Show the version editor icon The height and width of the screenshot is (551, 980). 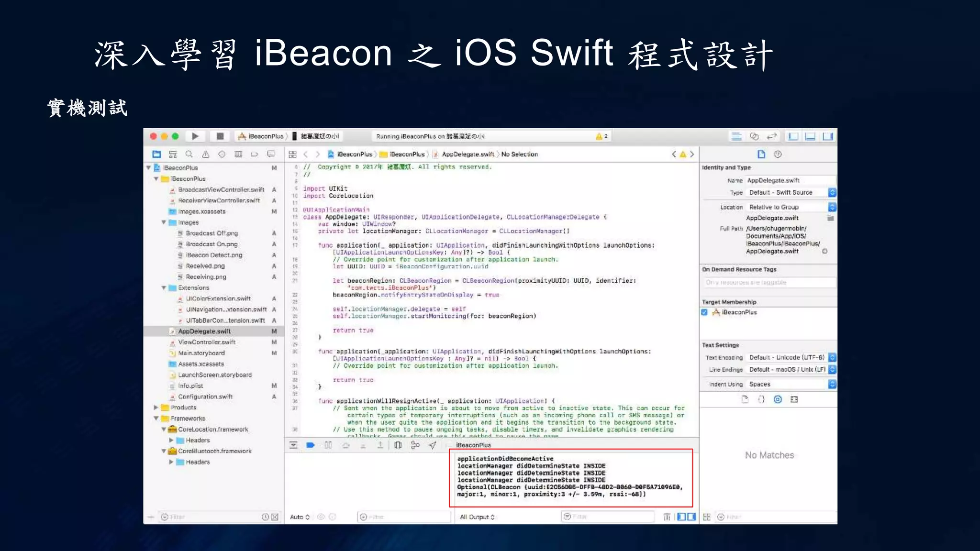click(772, 136)
